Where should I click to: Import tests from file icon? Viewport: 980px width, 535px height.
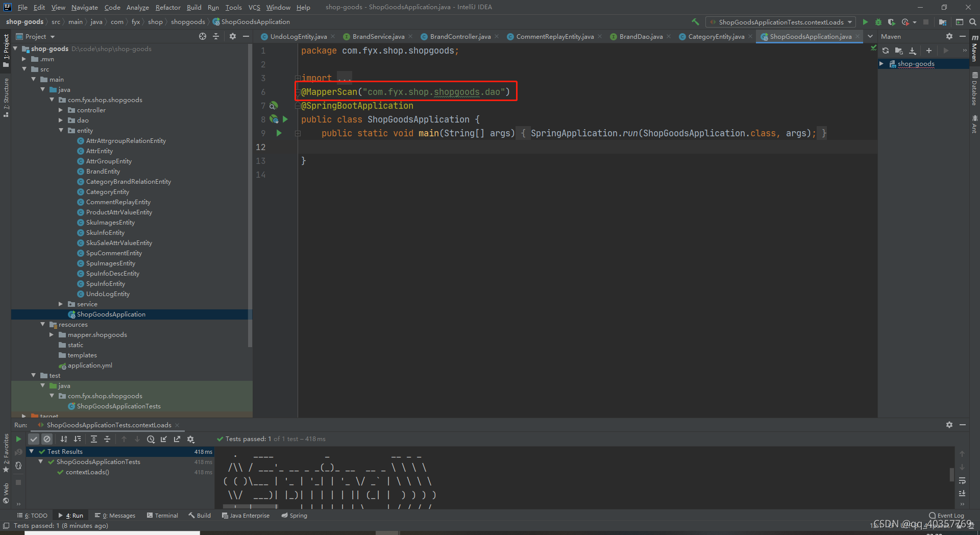pyautogui.click(x=164, y=439)
